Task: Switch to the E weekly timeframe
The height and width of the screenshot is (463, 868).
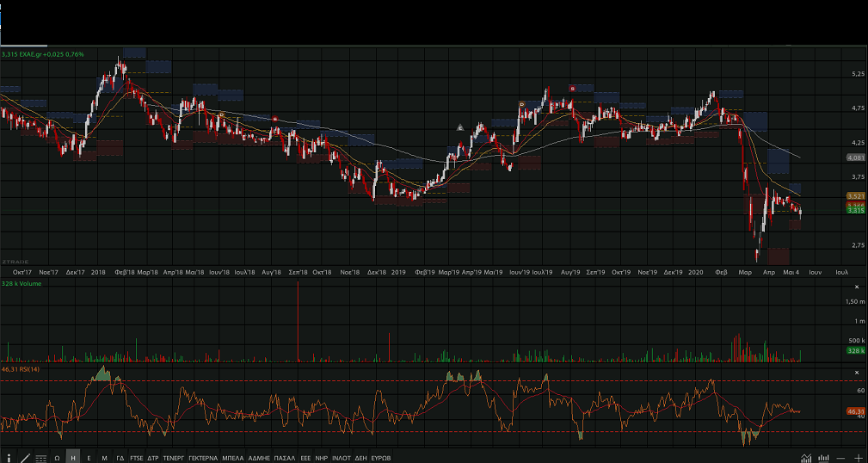Action: coord(89,458)
